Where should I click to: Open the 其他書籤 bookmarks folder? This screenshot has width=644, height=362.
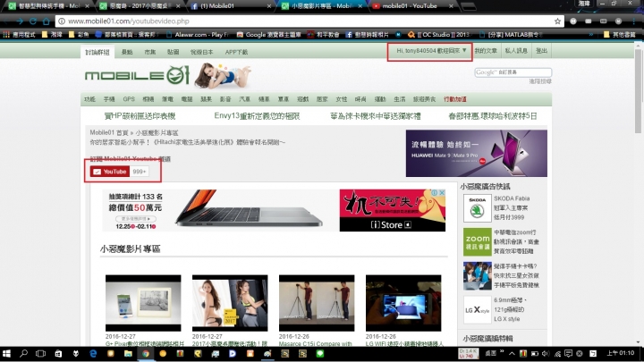pos(620,35)
